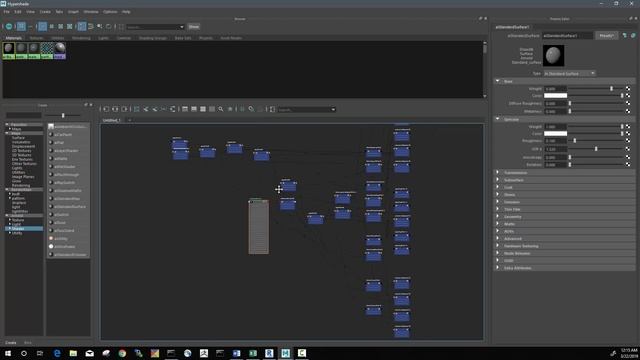Open Google Chrome from the taskbar
Viewport: 640px width, 360px height.
point(122,353)
